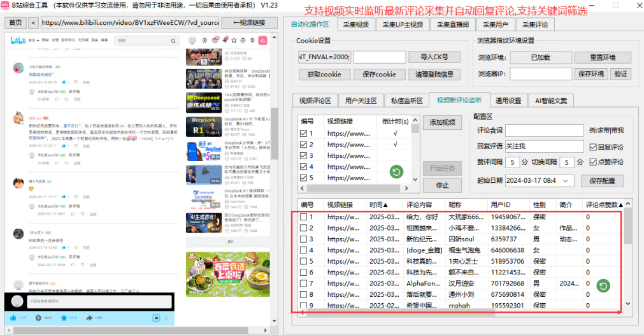
Task: Like the comment dated 2025-03-12 22:11
Action: (x=64, y=145)
